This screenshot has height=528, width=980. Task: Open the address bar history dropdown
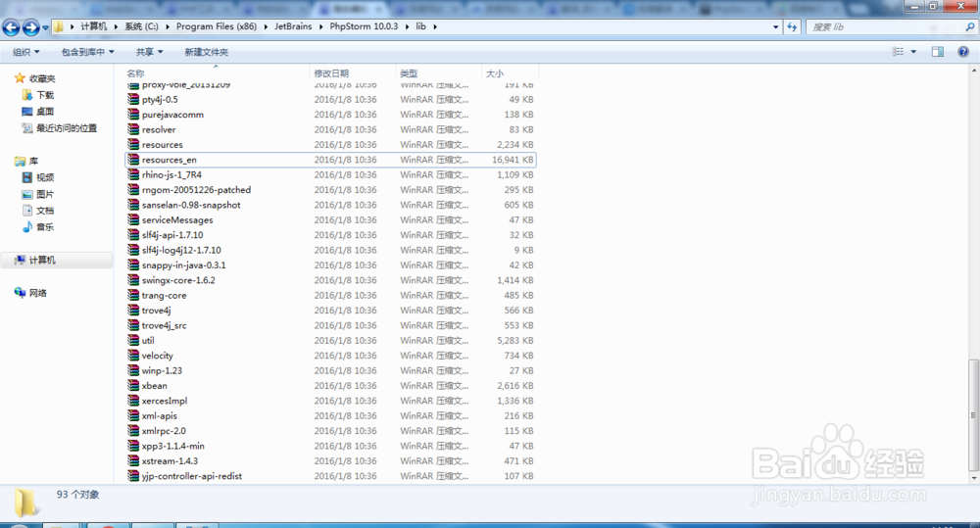pyautogui.click(x=775, y=26)
